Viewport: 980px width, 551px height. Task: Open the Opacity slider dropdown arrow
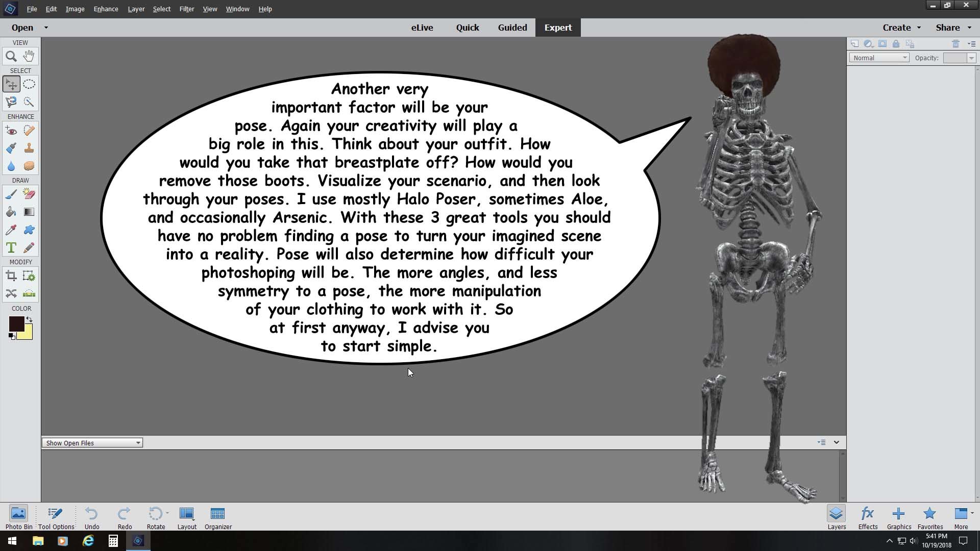(x=971, y=58)
